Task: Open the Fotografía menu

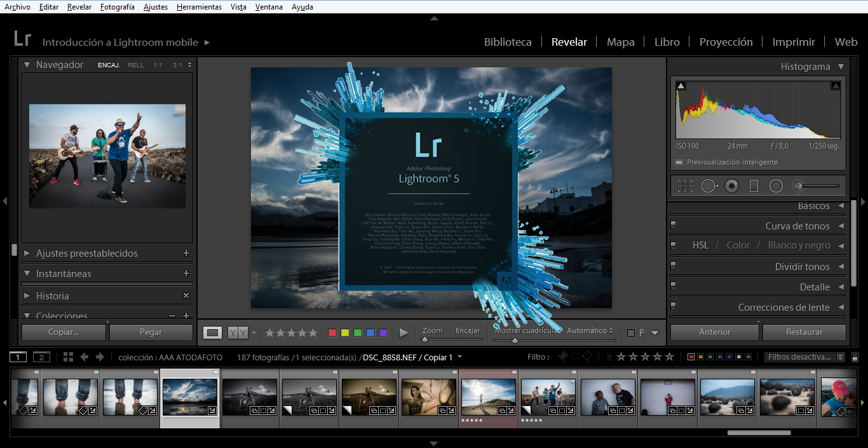Action: click(x=117, y=7)
